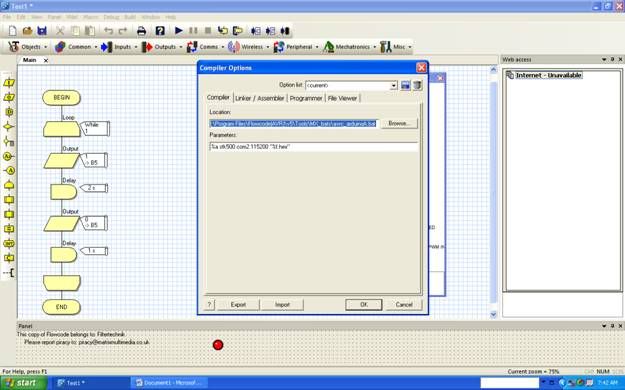Click the Print icon in toolbar
Viewport: 625px width, 390px height.
[x=142, y=31]
